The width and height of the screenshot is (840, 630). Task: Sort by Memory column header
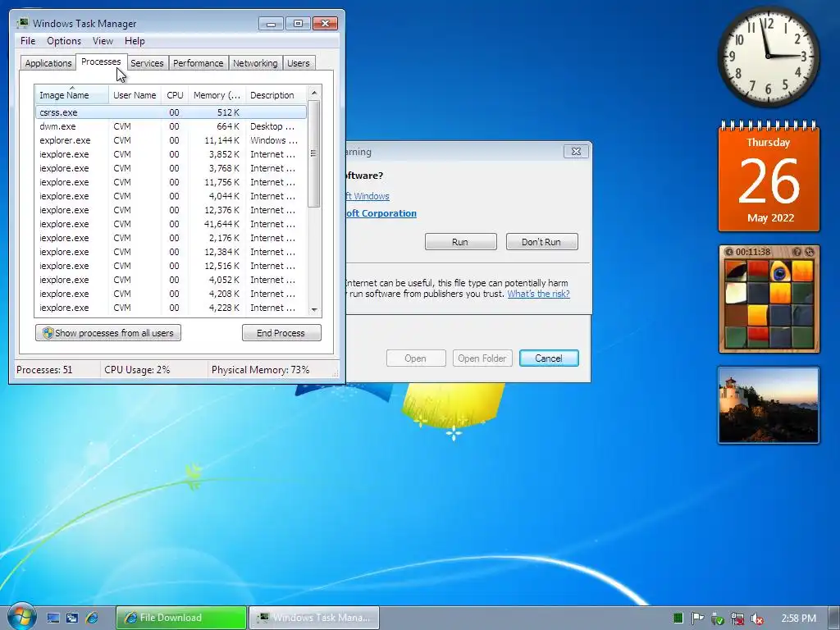[x=217, y=95]
